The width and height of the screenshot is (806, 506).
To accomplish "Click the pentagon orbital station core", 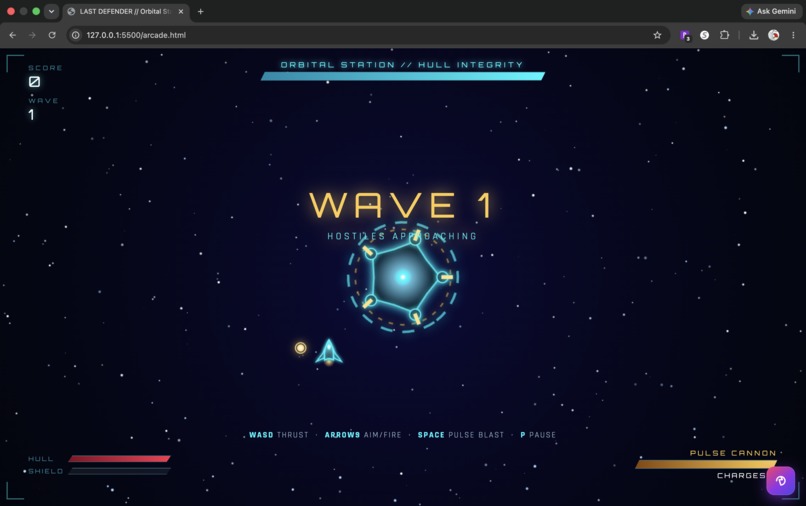I will click(x=403, y=277).
